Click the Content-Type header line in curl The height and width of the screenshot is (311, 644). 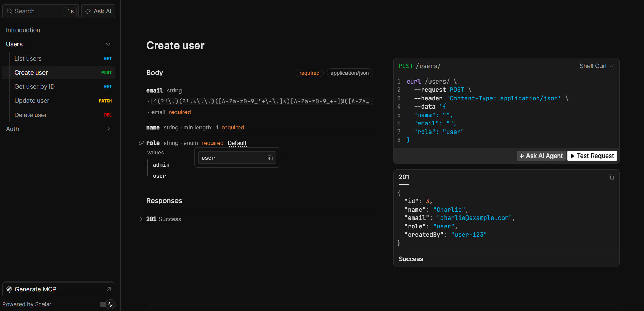pos(491,98)
